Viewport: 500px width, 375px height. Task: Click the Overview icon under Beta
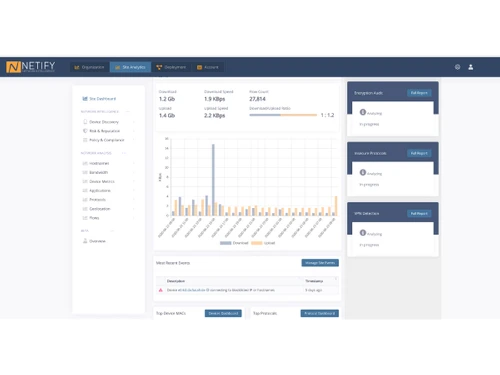(x=85, y=241)
